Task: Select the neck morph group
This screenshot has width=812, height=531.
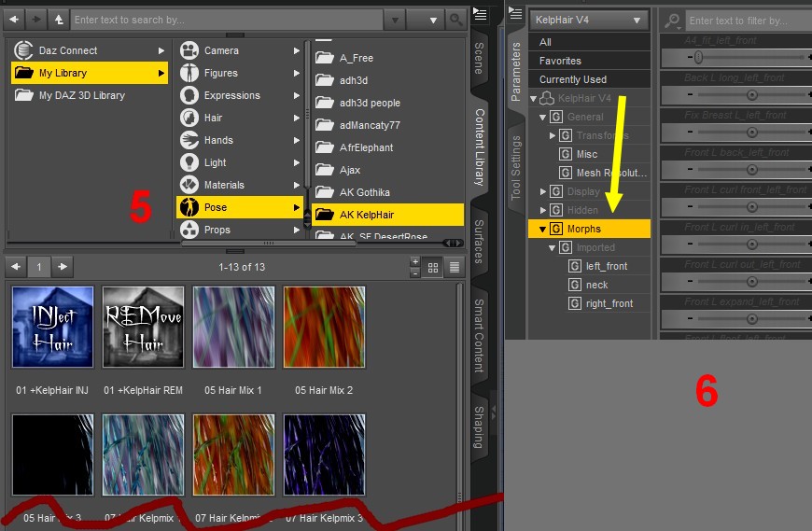Action: [597, 285]
